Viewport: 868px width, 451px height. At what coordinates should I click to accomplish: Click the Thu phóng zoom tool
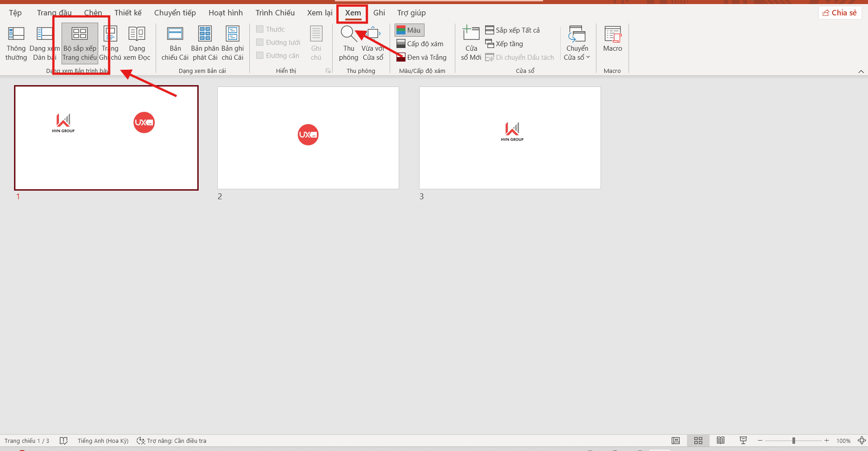click(348, 43)
